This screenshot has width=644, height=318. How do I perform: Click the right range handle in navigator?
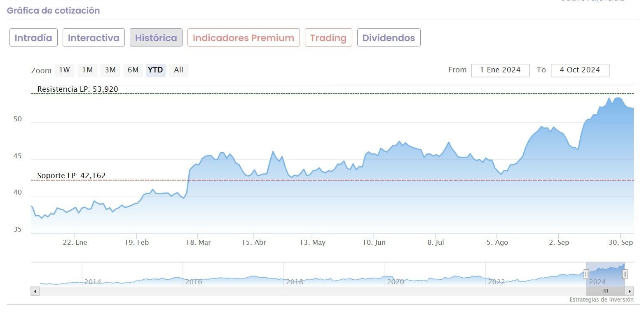pyautogui.click(x=625, y=274)
